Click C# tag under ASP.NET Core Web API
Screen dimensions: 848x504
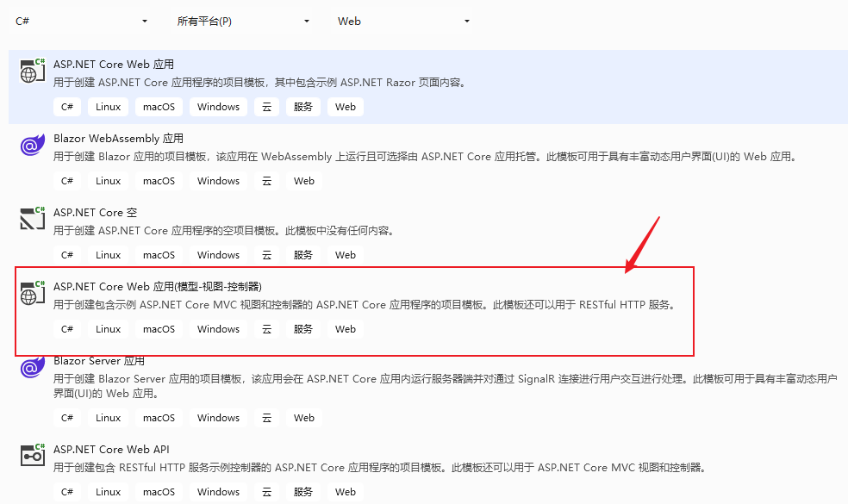[67, 492]
